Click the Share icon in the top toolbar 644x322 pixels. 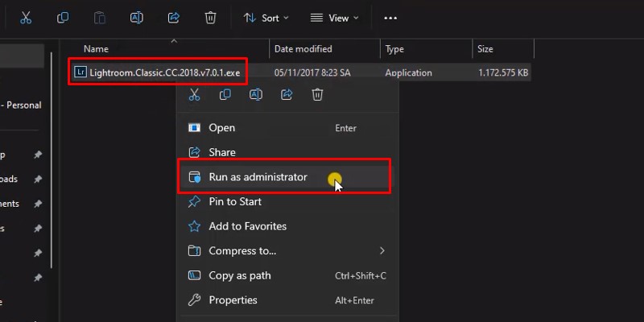click(x=174, y=18)
